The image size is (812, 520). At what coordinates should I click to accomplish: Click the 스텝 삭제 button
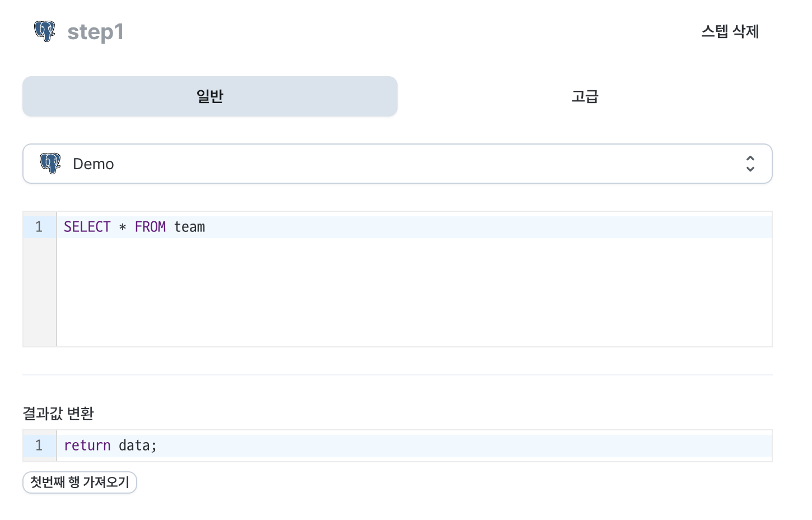click(x=730, y=31)
